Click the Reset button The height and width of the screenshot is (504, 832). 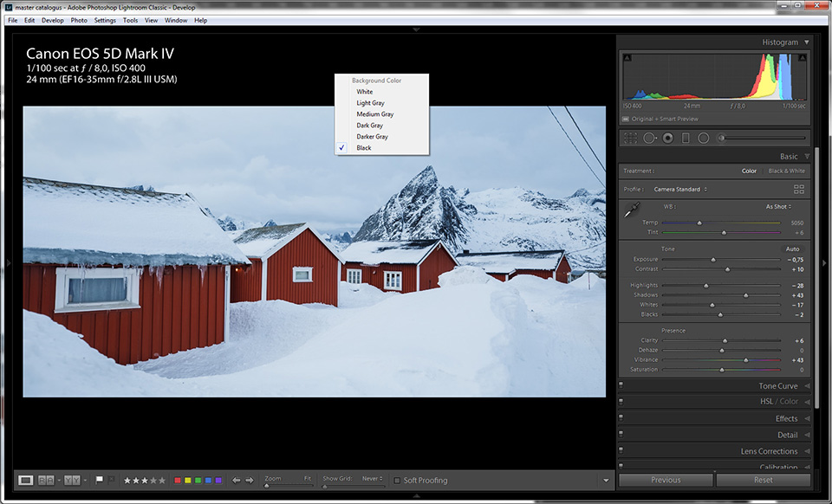[763, 480]
